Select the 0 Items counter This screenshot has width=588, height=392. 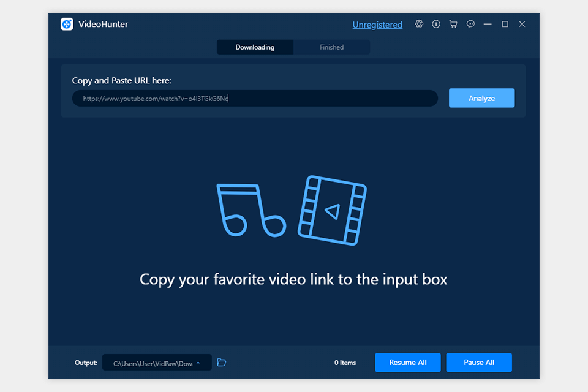(345, 362)
